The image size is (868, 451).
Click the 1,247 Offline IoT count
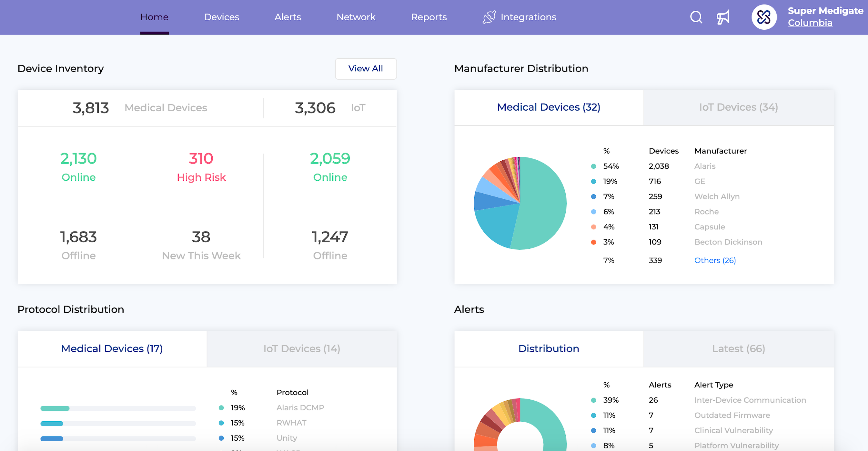click(x=330, y=237)
